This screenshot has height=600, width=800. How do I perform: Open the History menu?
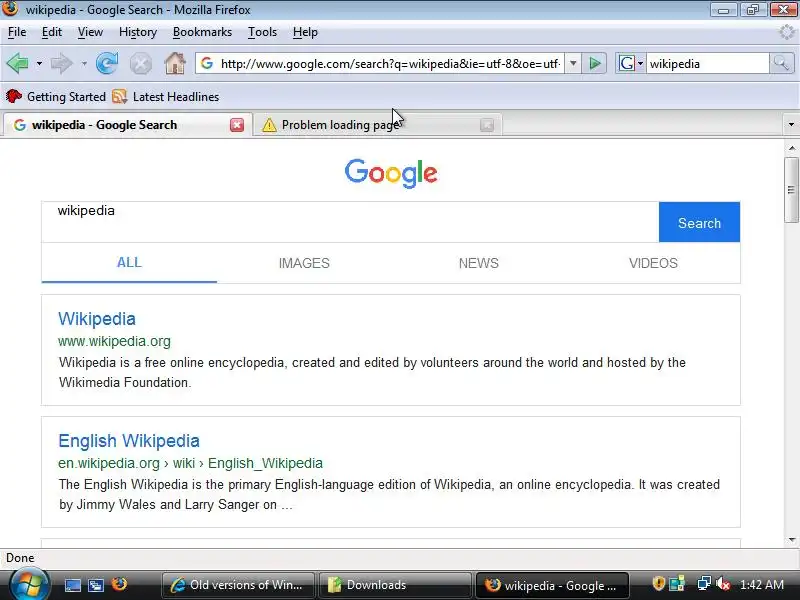pyautogui.click(x=138, y=32)
